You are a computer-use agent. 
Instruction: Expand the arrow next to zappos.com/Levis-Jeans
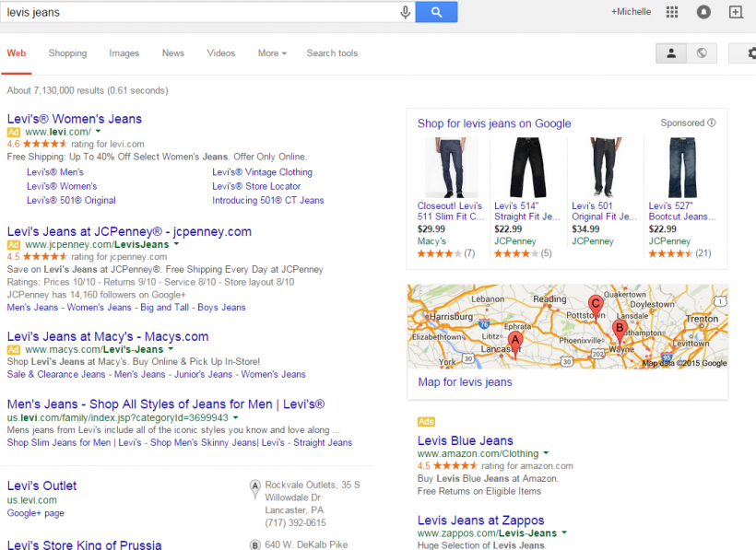[564, 532]
